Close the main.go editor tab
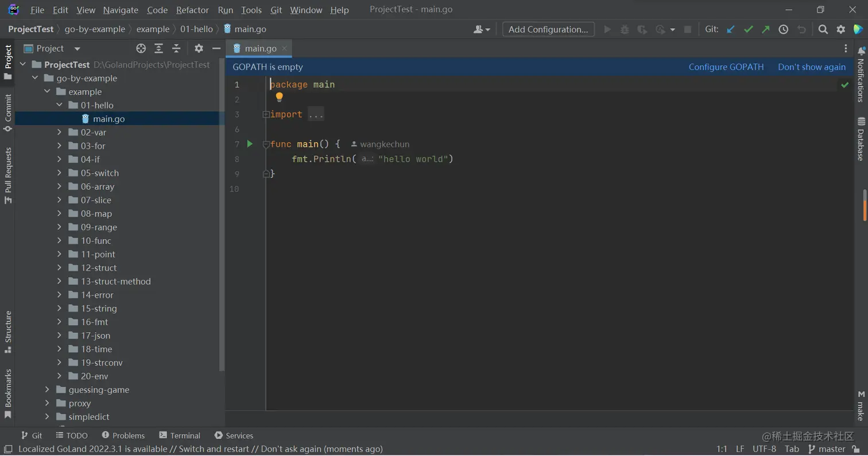Screen dimensions: 868x456 click(285, 49)
